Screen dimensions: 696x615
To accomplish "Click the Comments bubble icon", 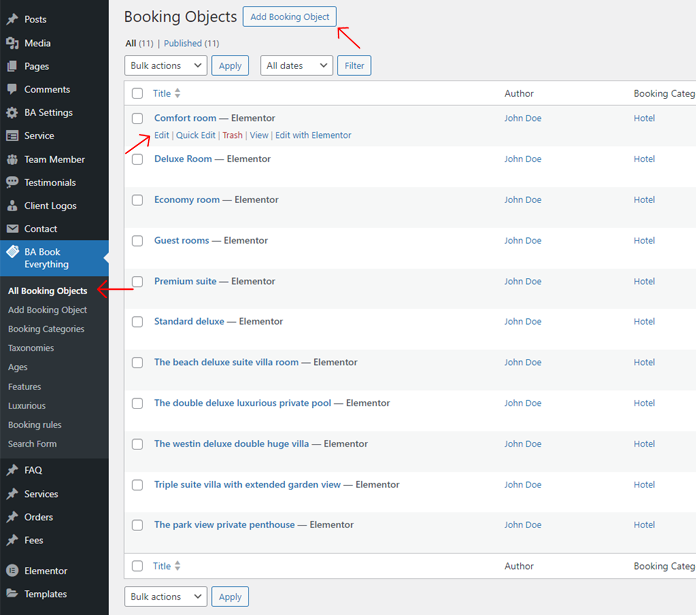I will pos(12,89).
